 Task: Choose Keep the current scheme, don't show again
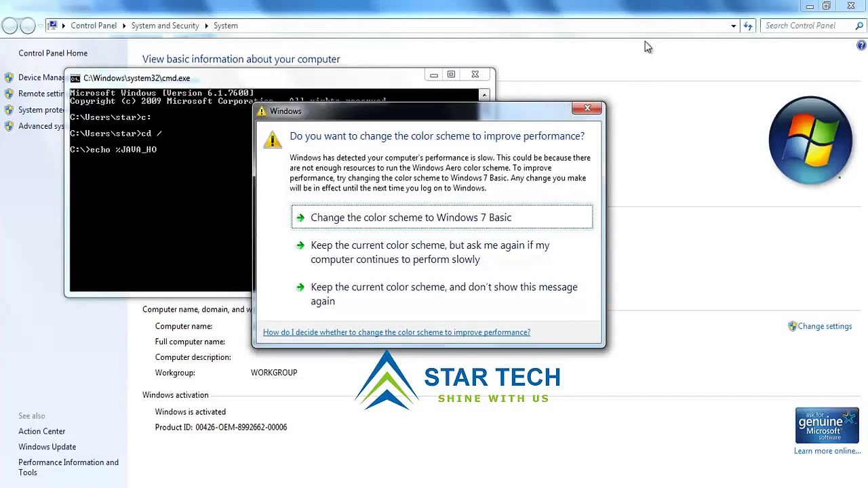coord(442,294)
